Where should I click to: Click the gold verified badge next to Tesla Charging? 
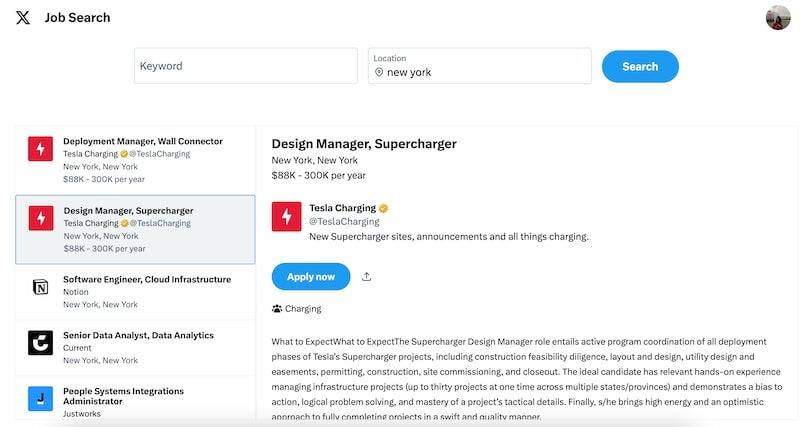[x=383, y=208]
